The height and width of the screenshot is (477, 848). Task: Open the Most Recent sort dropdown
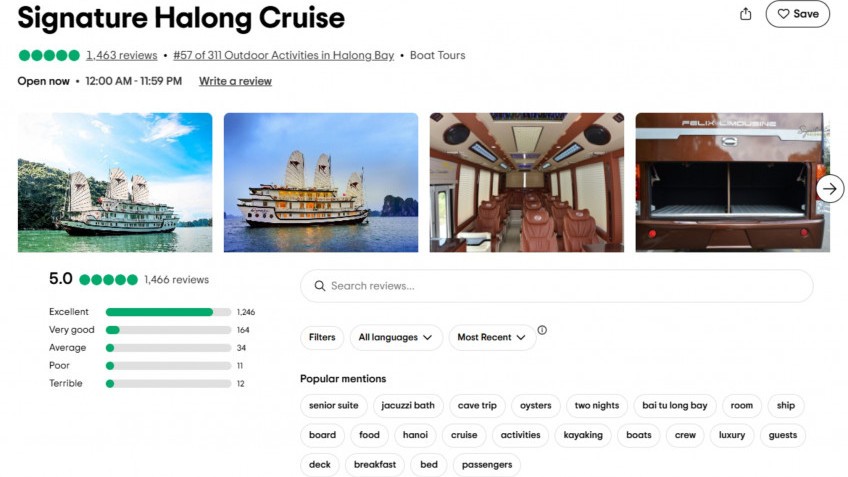pos(491,337)
